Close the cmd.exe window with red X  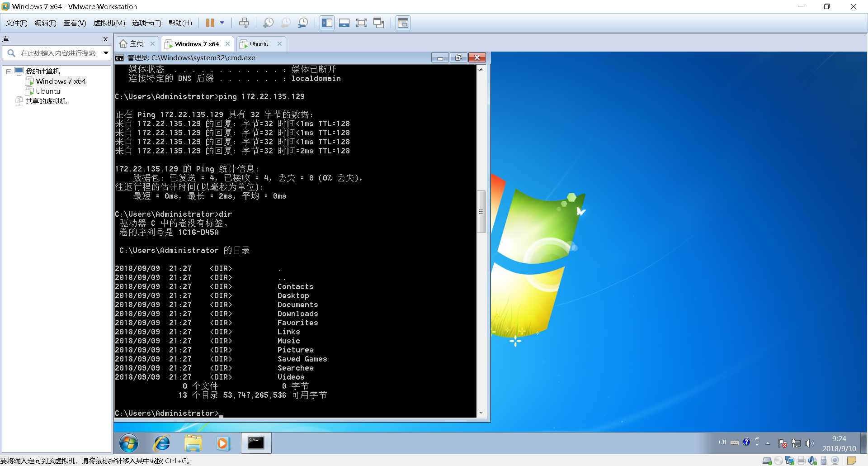[x=477, y=57]
